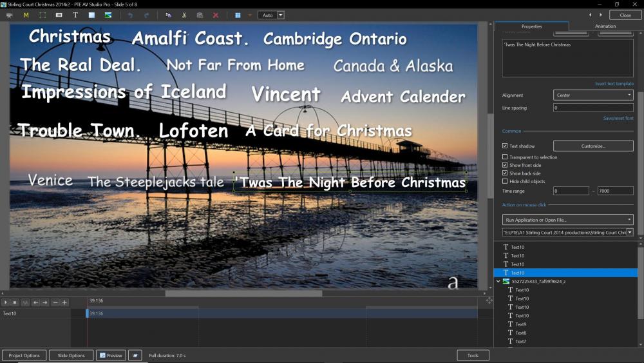The image size is (644, 363).
Task: Delete object with the red X icon
Action: 216,15
